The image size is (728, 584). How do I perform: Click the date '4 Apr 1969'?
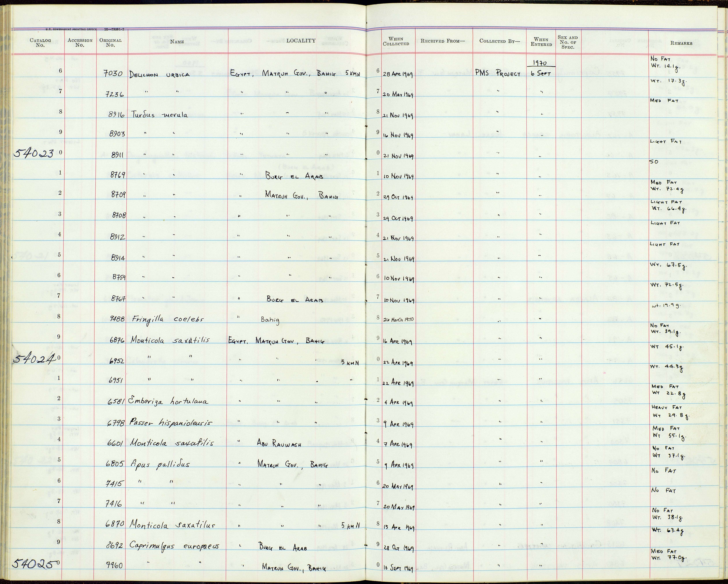pos(398,403)
